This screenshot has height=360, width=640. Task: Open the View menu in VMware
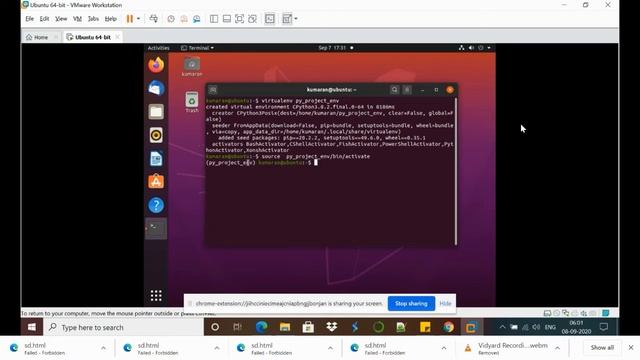click(x=61, y=19)
